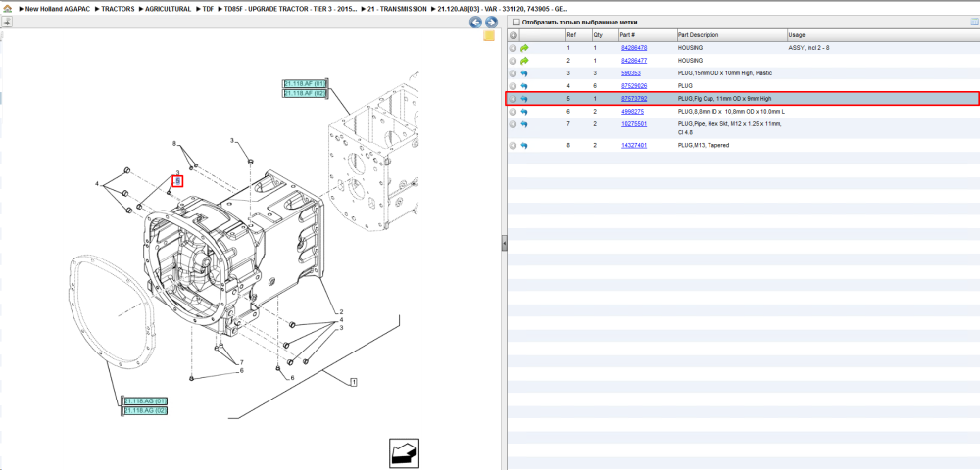Sort by the Usage column header
Screen dimensions: 980x470
[883, 35]
